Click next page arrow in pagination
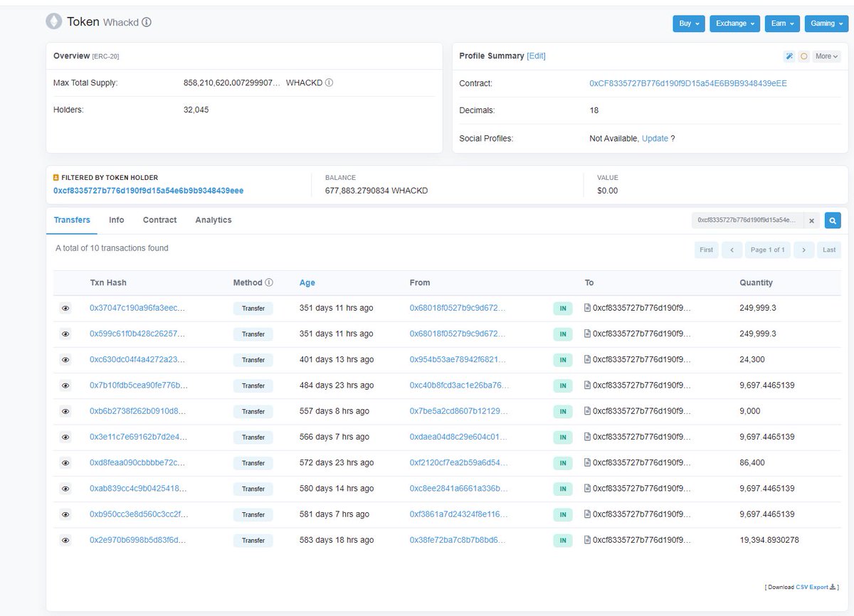 tap(803, 250)
